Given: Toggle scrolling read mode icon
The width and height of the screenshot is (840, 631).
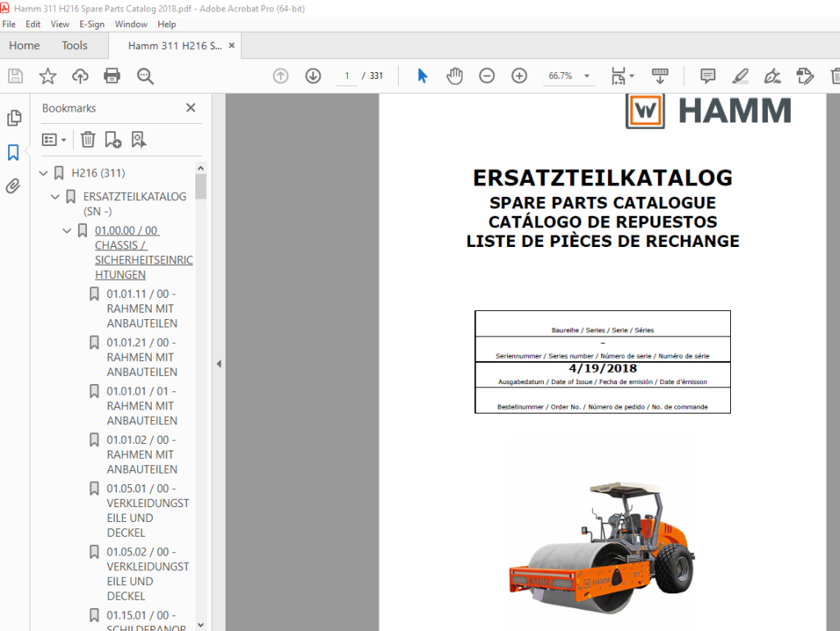Looking at the screenshot, I should 660,76.
